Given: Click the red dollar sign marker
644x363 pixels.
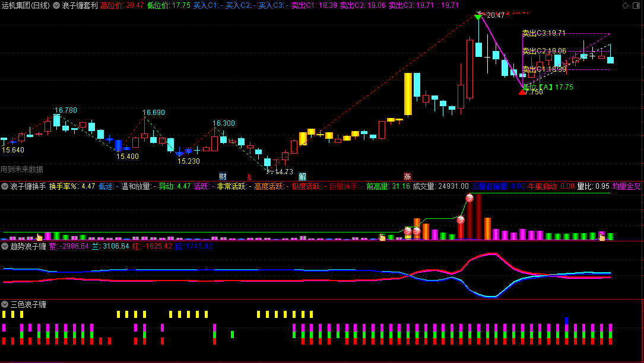Looking at the screenshot, I should pos(249,177).
